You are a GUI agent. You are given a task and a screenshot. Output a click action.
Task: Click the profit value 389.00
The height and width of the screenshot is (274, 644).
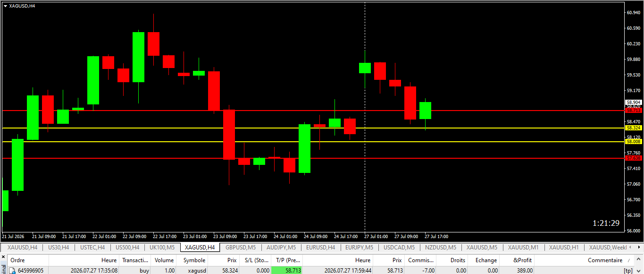point(524,271)
